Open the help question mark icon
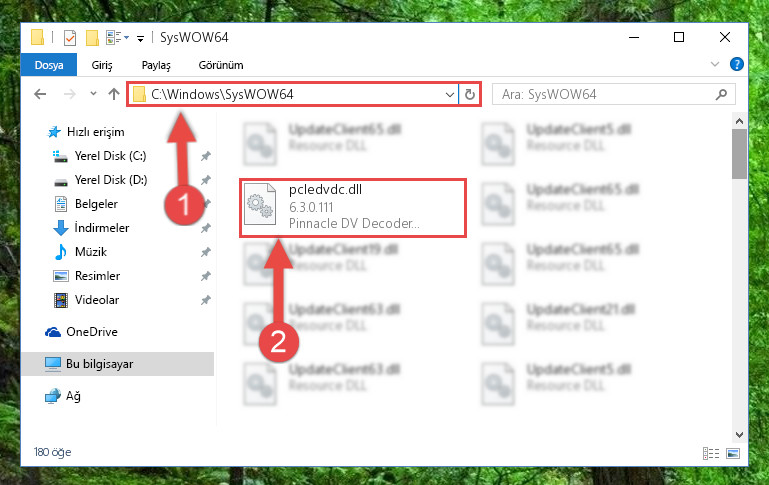This screenshot has width=769, height=485. [x=736, y=64]
